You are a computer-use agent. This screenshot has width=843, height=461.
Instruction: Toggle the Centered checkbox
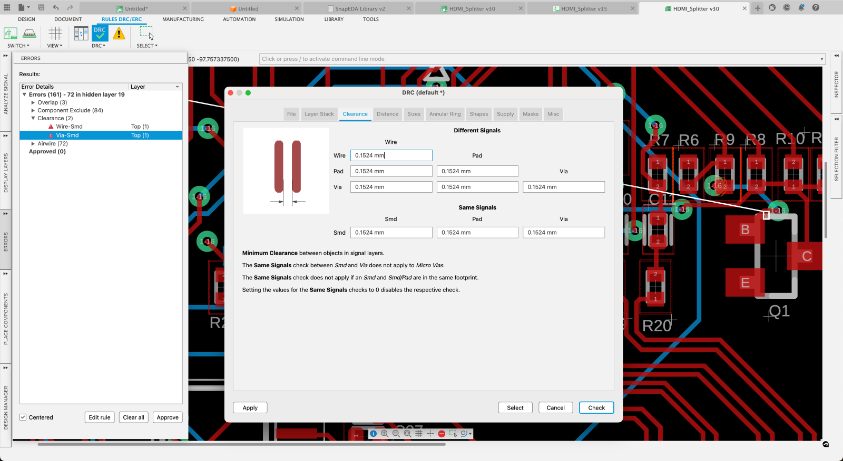(24, 416)
